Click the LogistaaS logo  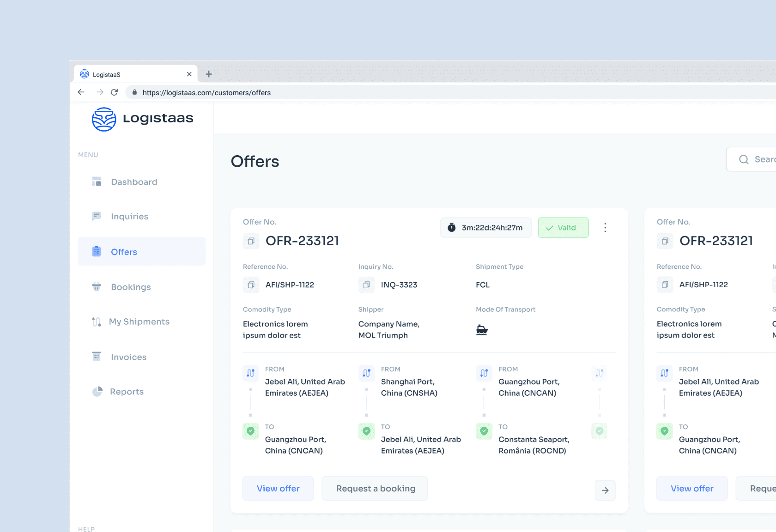(x=142, y=119)
